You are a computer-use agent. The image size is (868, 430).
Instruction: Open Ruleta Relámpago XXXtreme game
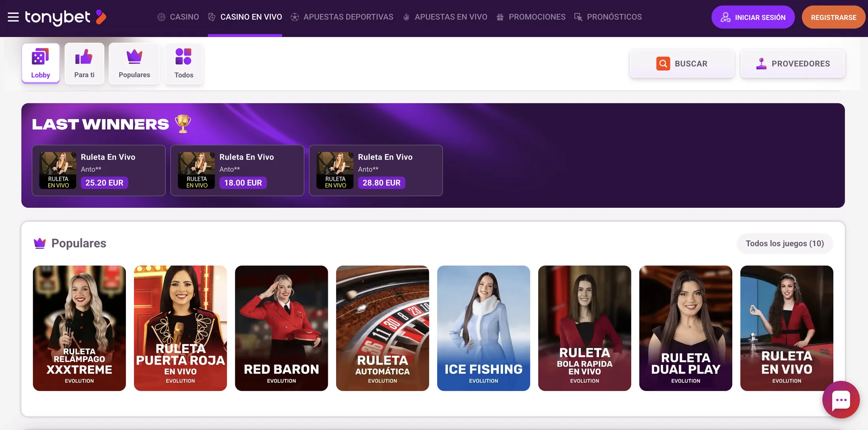[x=79, y=328]
